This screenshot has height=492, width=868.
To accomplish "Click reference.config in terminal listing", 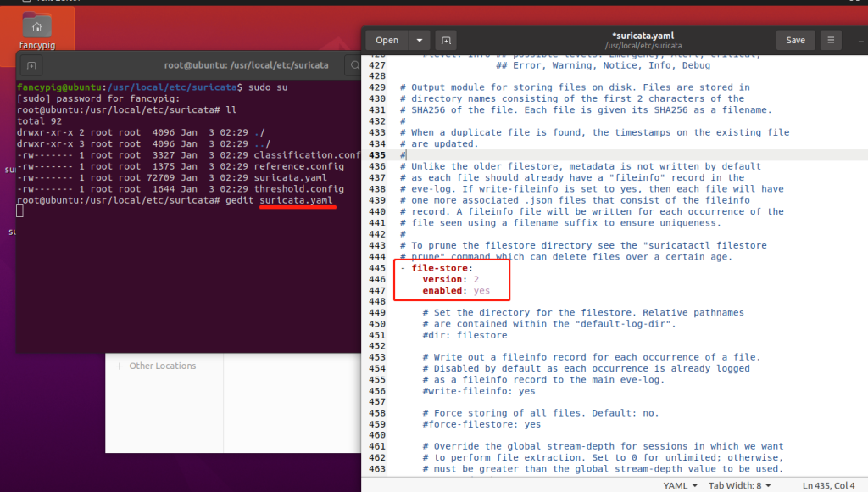I will pos(299,166).
